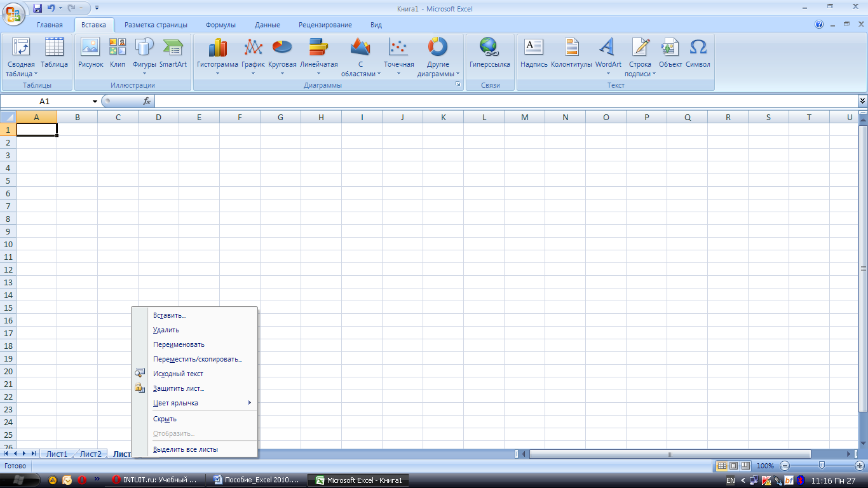Open Excel help question mark
This screenshot has height=488, width=868.
point(819,25)
